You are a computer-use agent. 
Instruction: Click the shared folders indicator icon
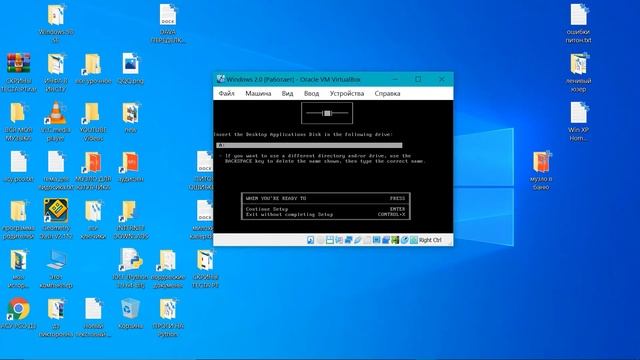[367, 240]
